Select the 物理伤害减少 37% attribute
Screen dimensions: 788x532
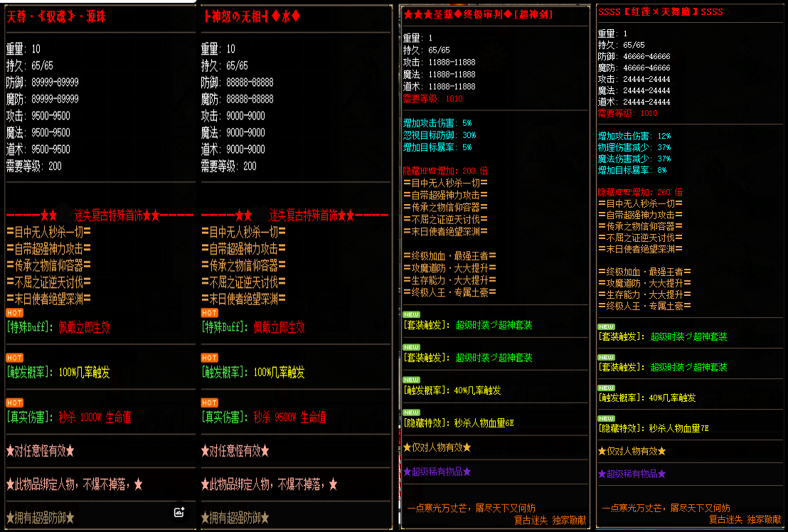[634, 148]
